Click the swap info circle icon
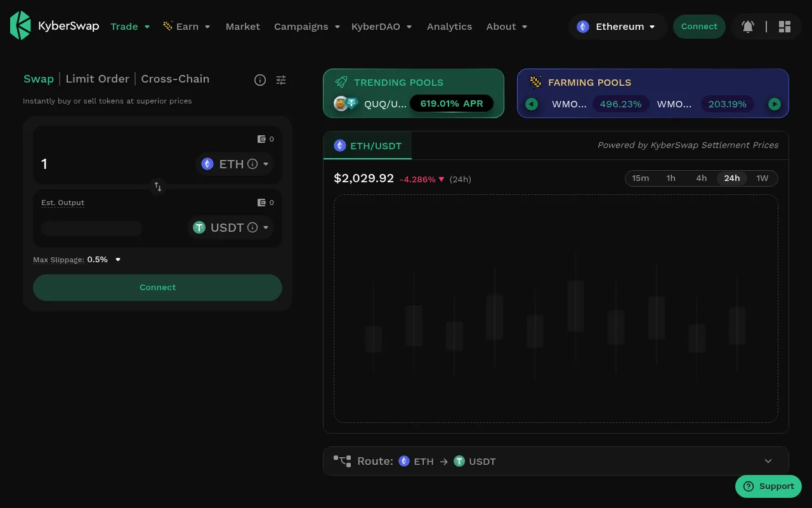This screenshot has height=508, width=812. pos(260,80)
